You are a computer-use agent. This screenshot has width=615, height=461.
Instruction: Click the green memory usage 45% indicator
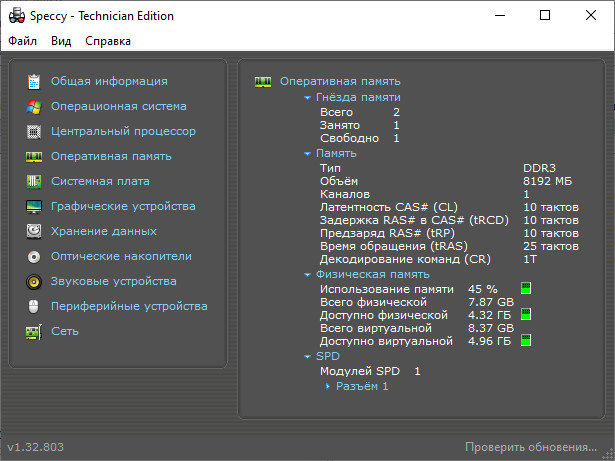point(525,290)
